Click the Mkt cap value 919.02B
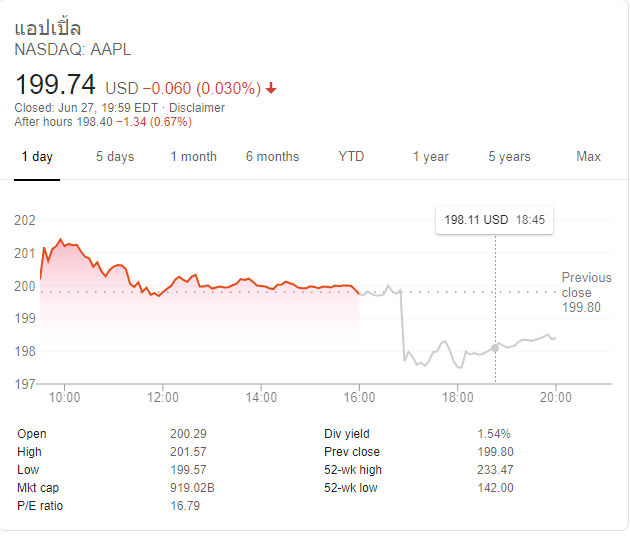 coord(192,488)
